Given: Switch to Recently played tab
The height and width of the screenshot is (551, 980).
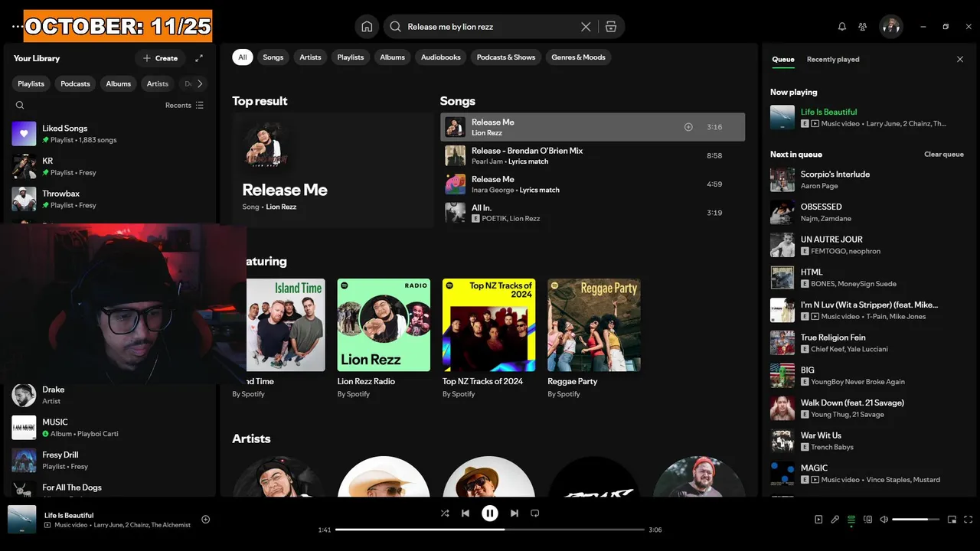Looking at the screenshot, I should point(833,59).
